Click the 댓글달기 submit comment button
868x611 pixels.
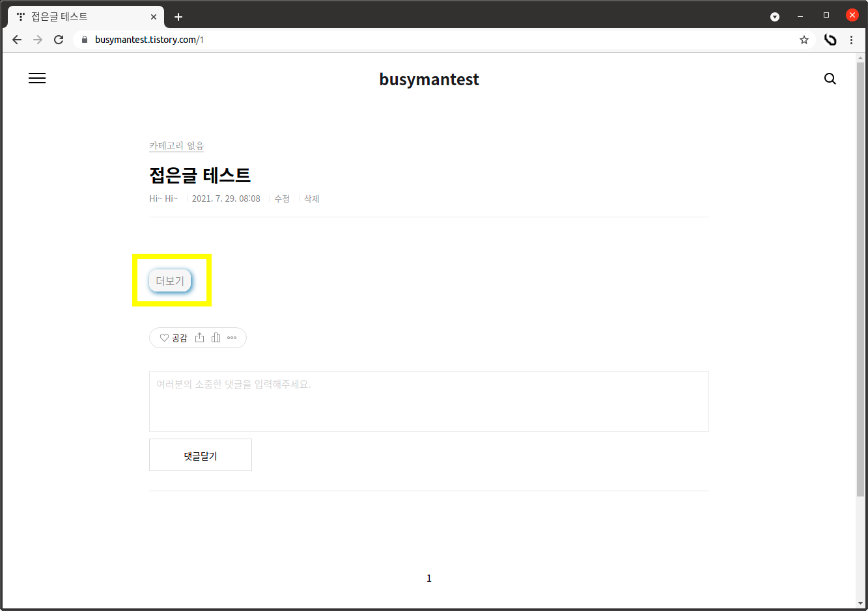pyautogui.click(x=201, y=455)
